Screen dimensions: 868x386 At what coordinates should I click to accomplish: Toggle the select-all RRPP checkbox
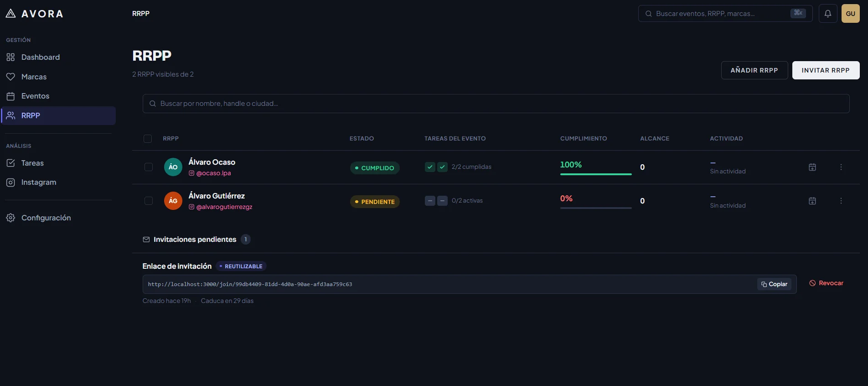148,139
